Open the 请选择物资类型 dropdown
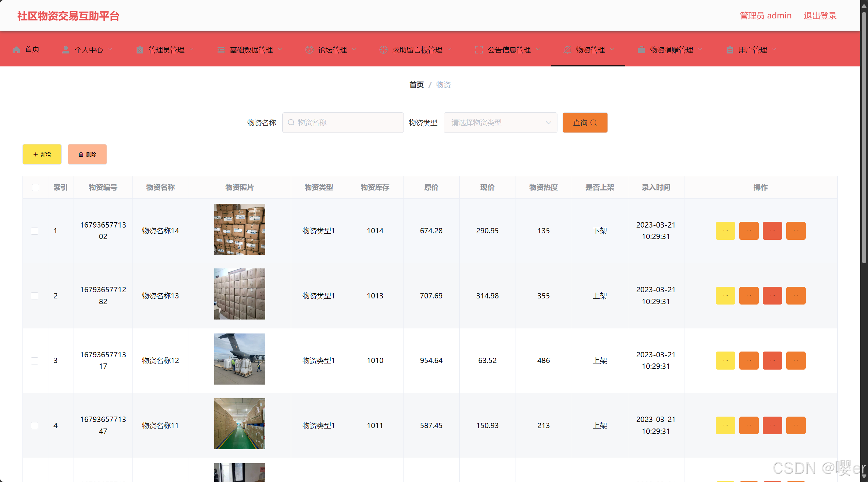 tap(500, 123)
